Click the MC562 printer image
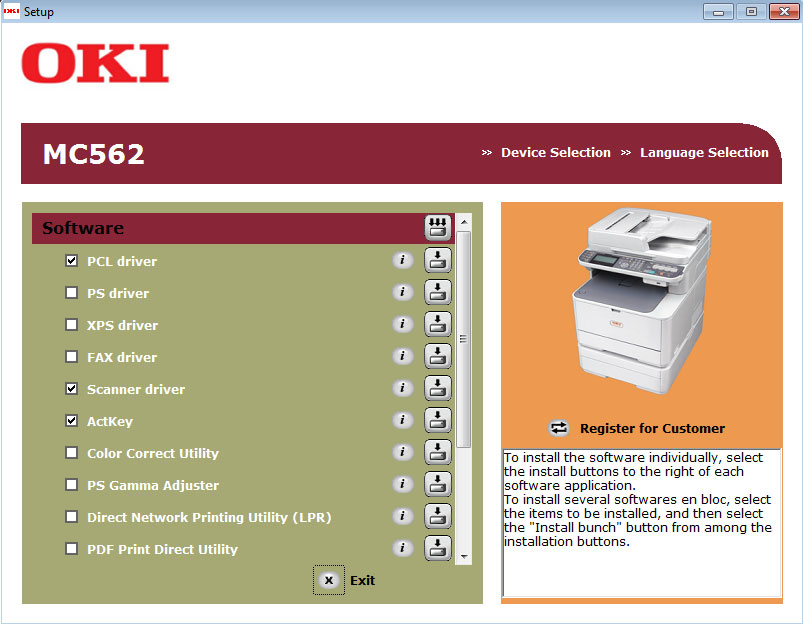 coord(642,301)
